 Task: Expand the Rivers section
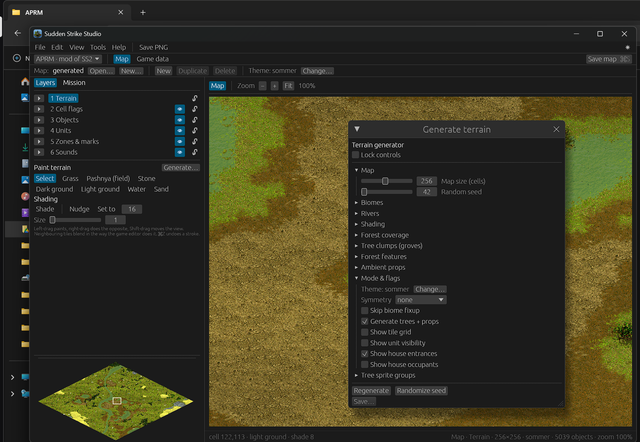click(356, 213)
